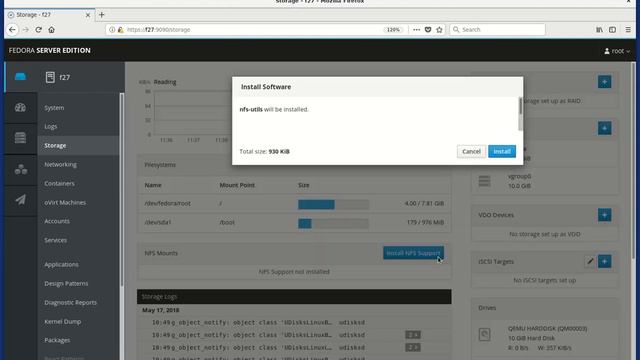Bookmark this page with star icon
Screen dimensions: 640x360
pos(439,29)
